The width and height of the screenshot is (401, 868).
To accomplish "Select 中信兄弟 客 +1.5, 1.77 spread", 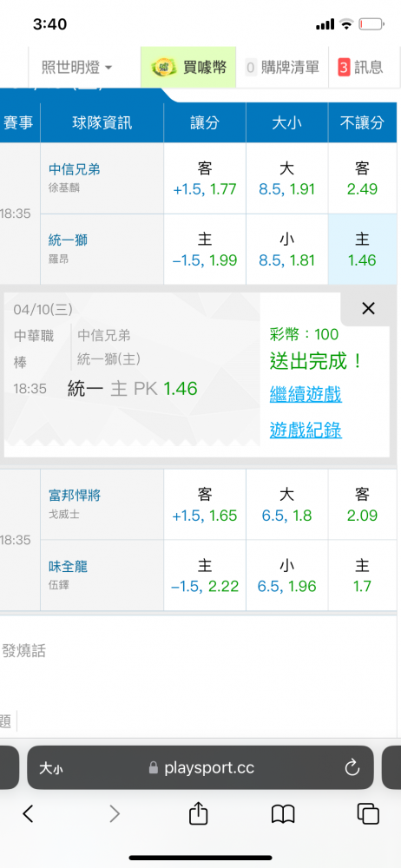I will click(204, 179).
